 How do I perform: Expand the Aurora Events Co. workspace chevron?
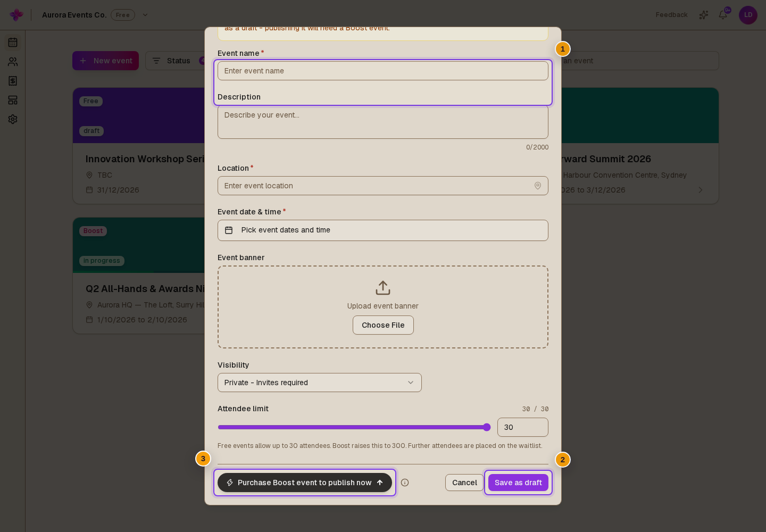point(145,15)
